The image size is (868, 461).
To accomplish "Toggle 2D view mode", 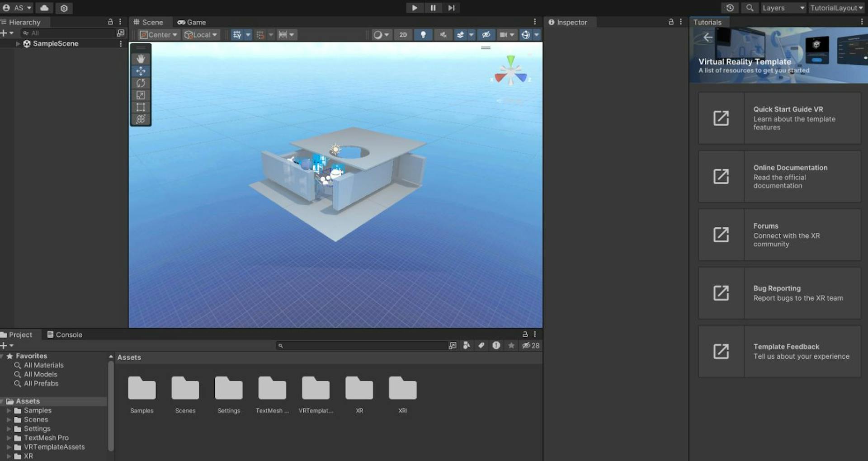I will point(403,34).
